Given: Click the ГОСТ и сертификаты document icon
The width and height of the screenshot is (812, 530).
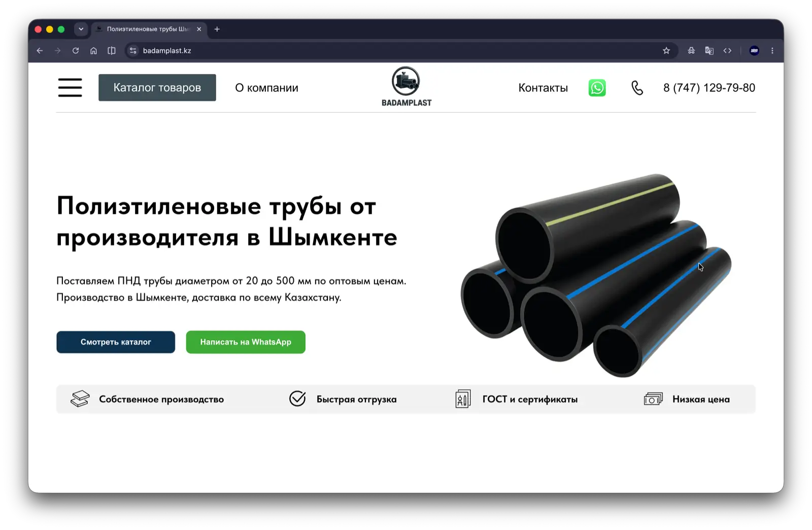Looking at the screenshot, I should point(463,399).
